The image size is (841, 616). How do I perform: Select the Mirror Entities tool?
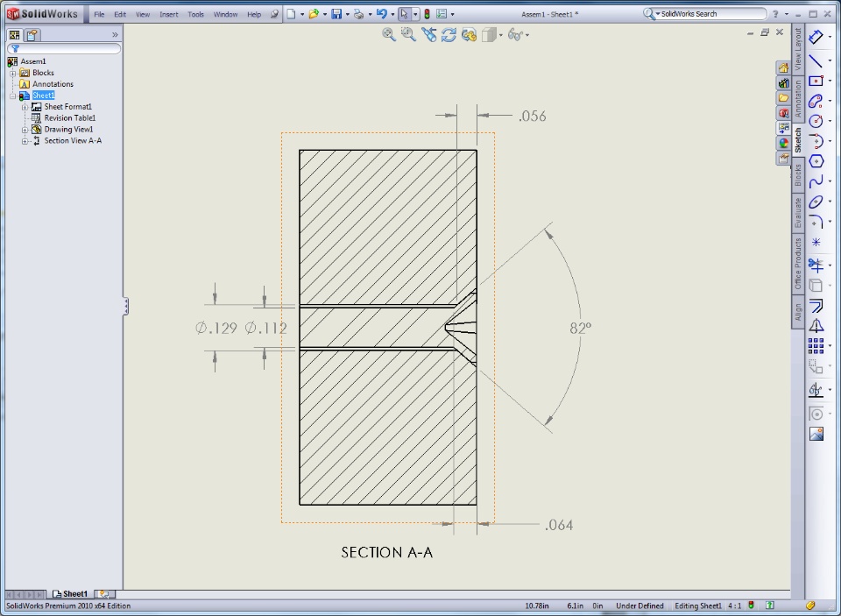click(816, 326)
